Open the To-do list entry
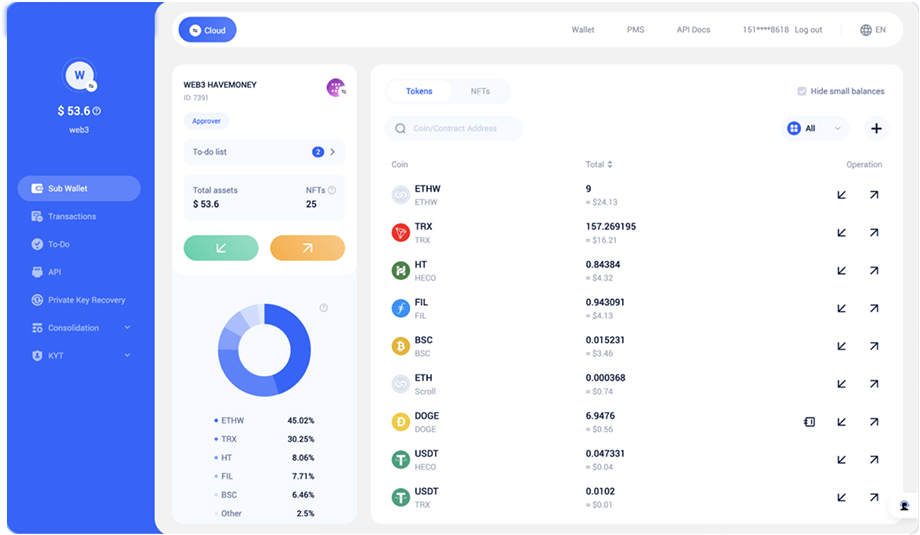This screenshot has width=920, height=535. point(264,152)
